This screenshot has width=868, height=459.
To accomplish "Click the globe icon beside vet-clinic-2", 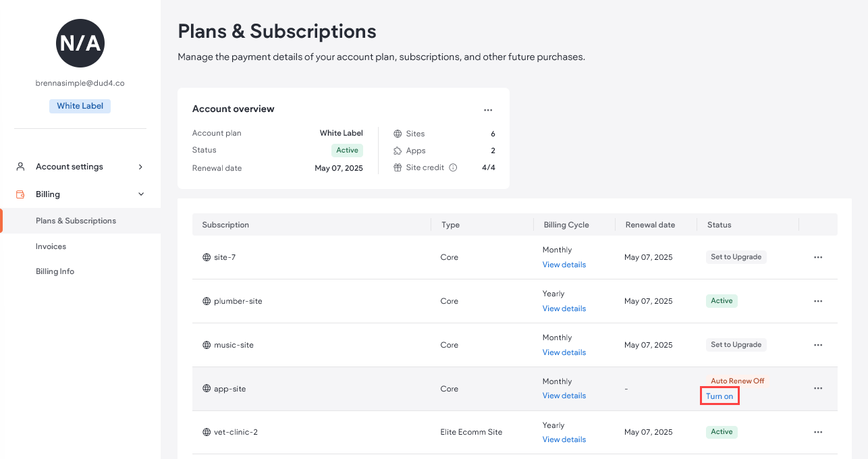I will [206, 432].
